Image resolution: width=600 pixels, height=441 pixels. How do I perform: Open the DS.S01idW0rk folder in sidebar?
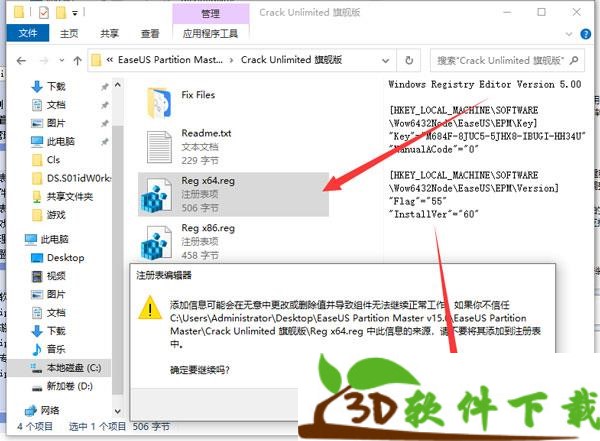tap(78, 178)
